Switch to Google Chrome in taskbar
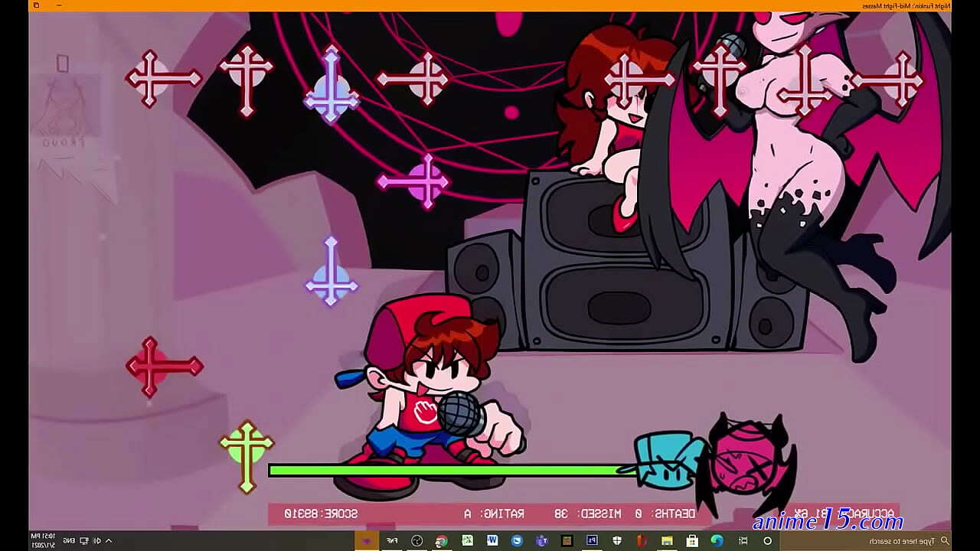Viewport: 980px width, 551px height. pos(441,540)
